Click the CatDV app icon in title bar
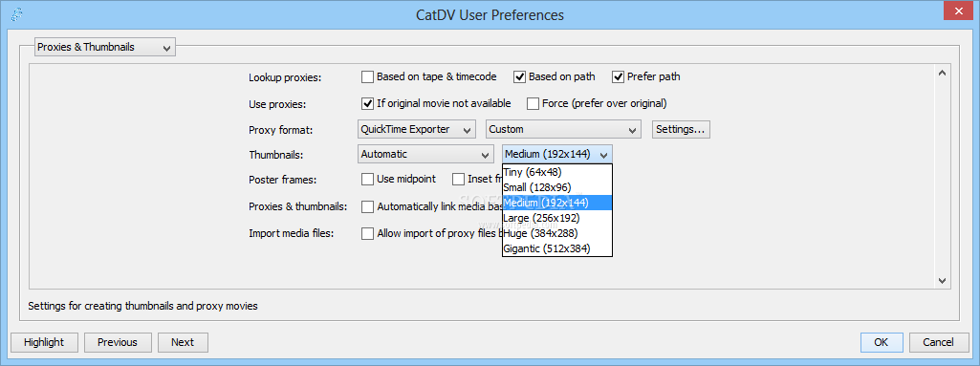Viewport: 980px width, 366px height. pyautogui.click(x=17, y=13)
